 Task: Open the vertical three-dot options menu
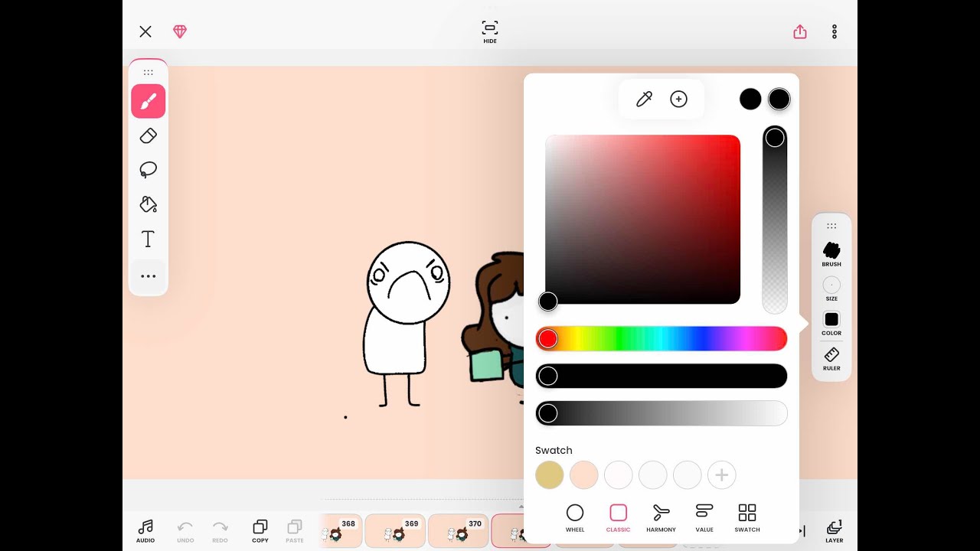tap(835, 31)
